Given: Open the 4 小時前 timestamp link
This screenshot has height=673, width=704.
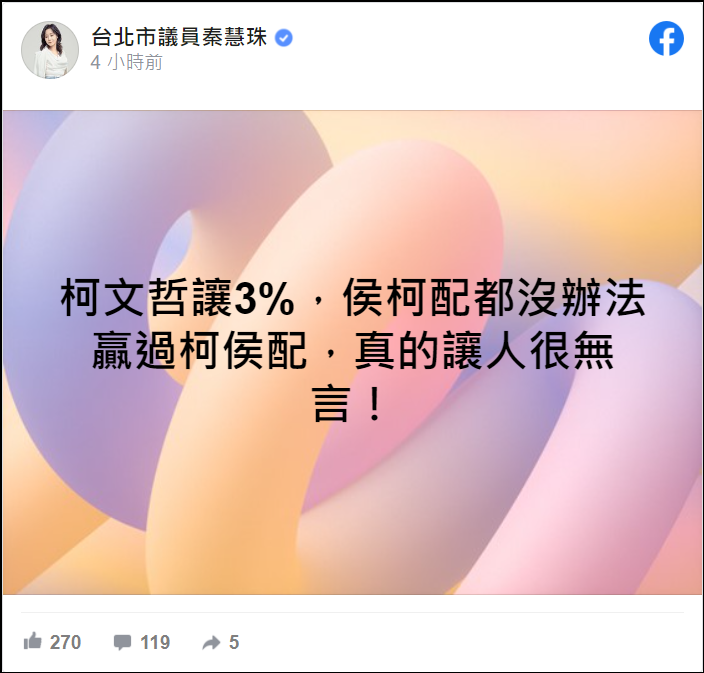Looking at the screenshot, I should (126, 62).
